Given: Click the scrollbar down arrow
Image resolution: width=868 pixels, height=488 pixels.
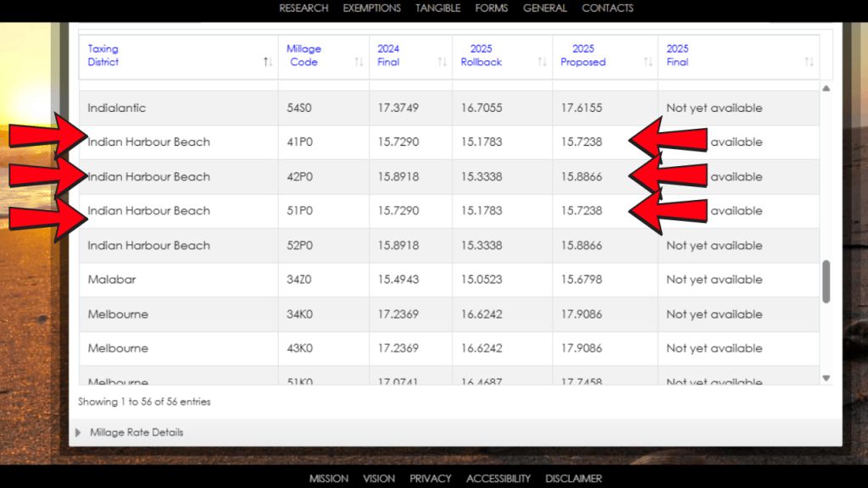Looking at the screenshot, I should click(x=826, y=378).
